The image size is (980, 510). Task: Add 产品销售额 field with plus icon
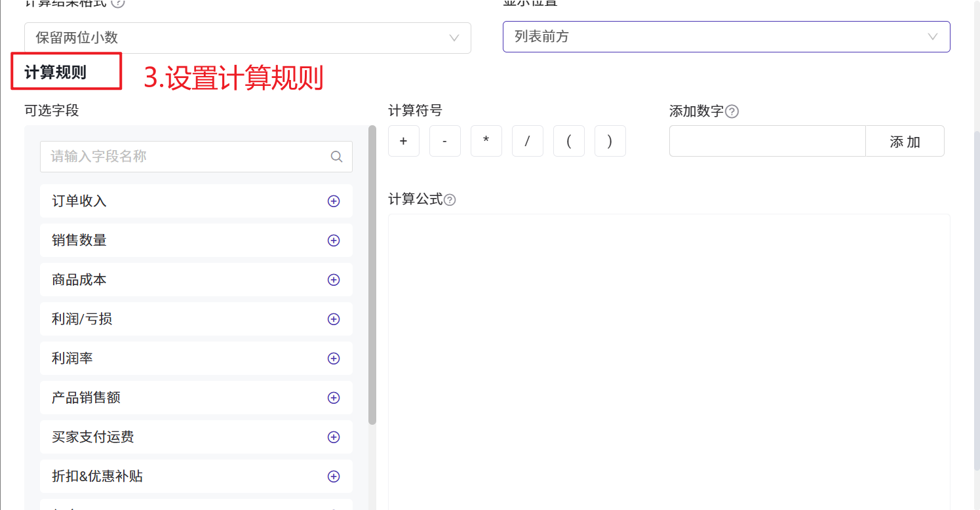tap(334, 398)
